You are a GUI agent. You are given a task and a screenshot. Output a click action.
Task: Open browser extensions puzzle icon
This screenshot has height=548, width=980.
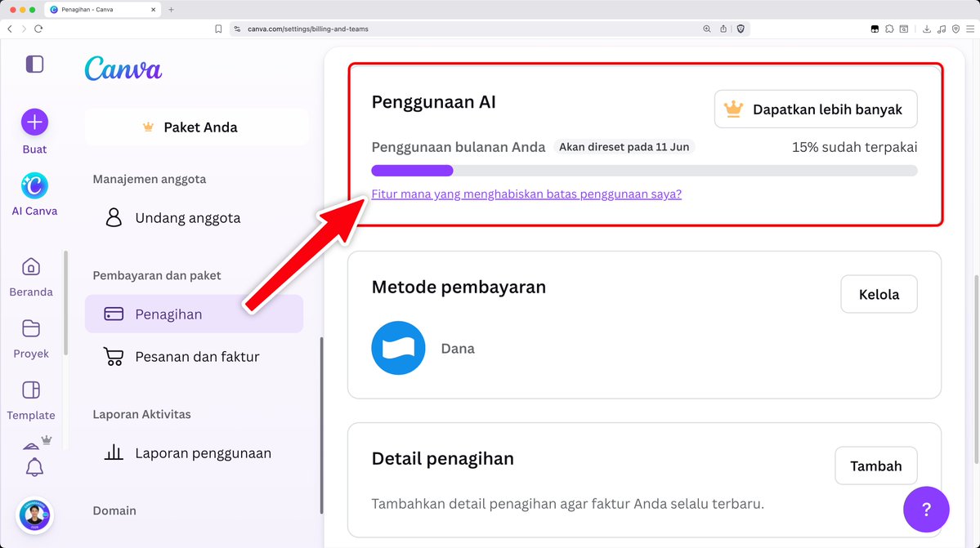point(889,29)
